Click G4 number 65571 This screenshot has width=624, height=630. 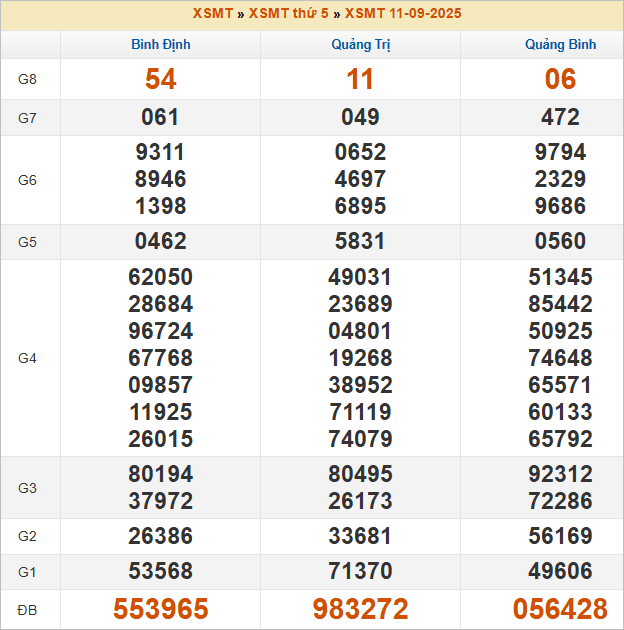pos(560,385)
